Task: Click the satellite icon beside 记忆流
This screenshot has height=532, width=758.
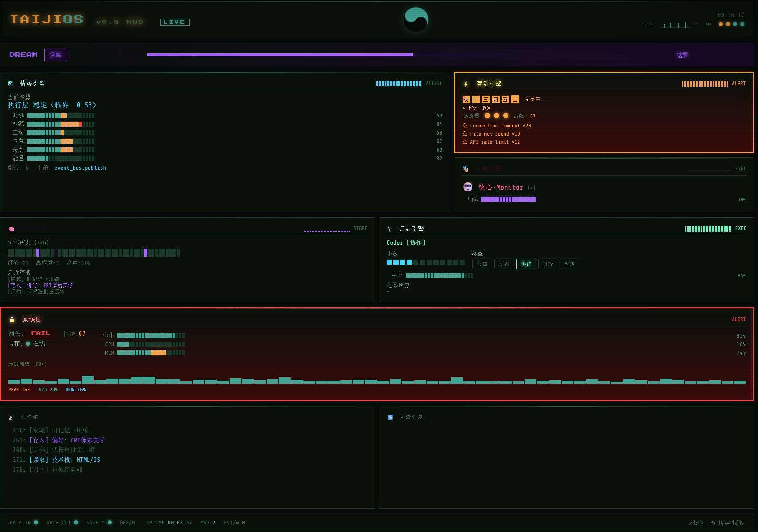Action: tap(11, 417)
